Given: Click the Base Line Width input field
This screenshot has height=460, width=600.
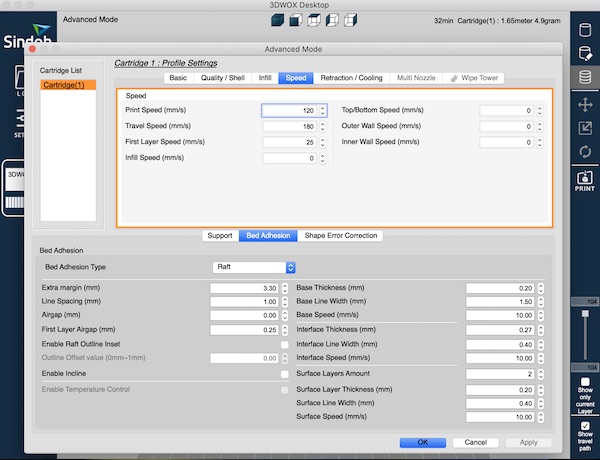Looking at the screenshot, I should pos(501,302).
